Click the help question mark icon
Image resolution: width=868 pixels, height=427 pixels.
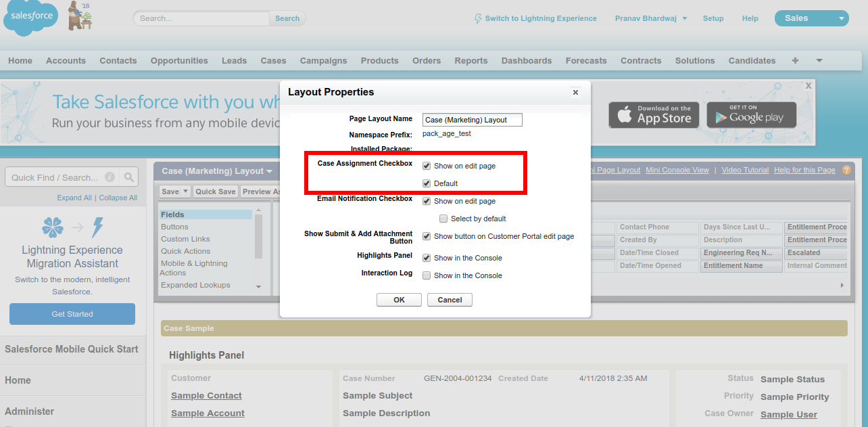tap(846, 171)
